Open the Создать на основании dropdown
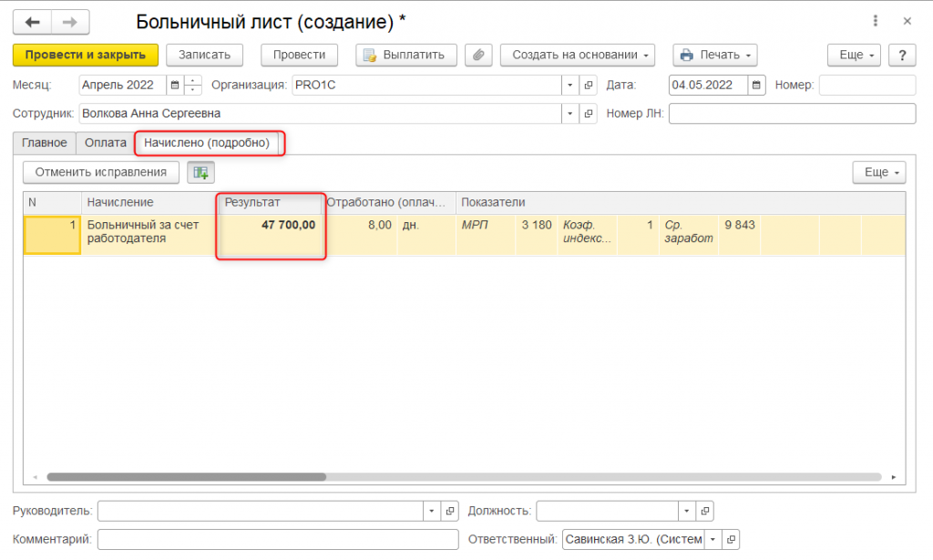This screenshot has height=560, width=933. tap(578, 55)
